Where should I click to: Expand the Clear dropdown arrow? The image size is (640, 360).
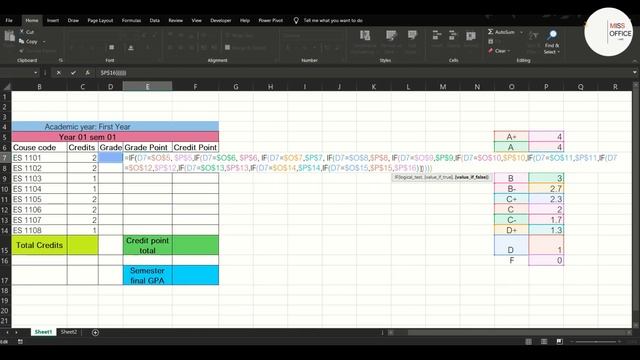coord(509,51)
